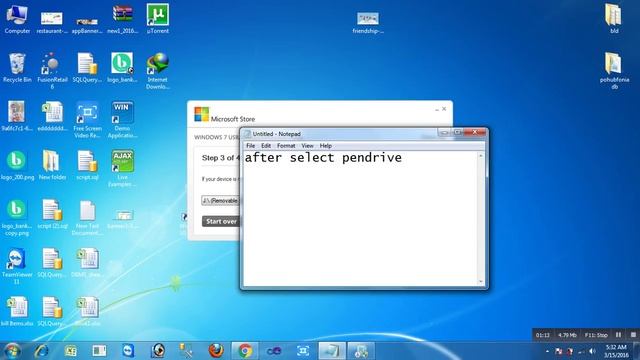
Task: Select the friendship image file icon
Action: point(368,22)
